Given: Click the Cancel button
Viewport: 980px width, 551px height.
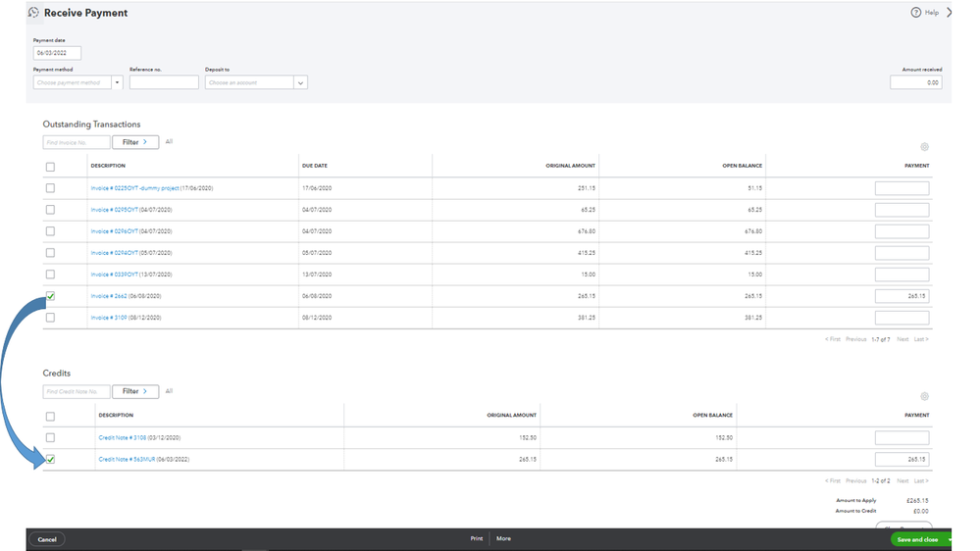Looking at the screenshot, I should click(47, 540).
